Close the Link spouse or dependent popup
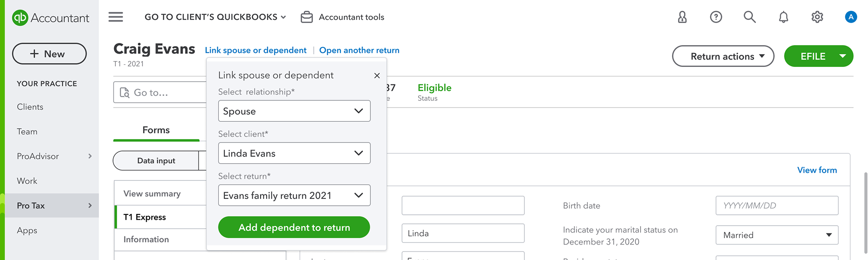 coord(377,76)
